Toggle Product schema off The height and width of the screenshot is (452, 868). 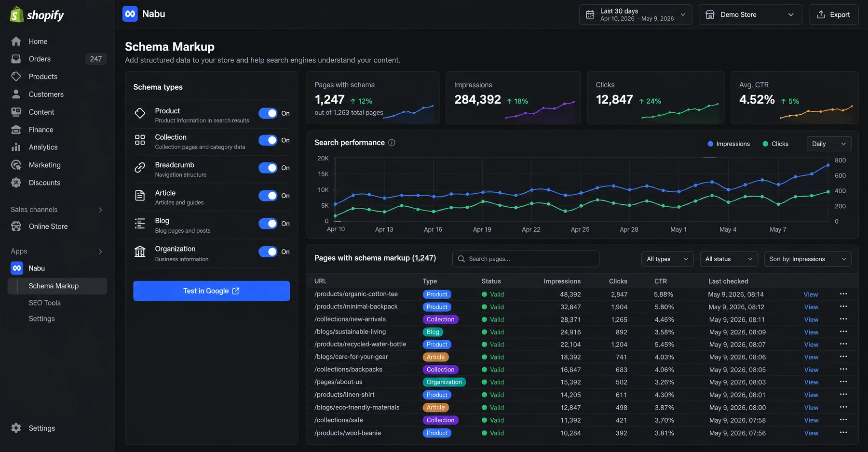[268, 113]
